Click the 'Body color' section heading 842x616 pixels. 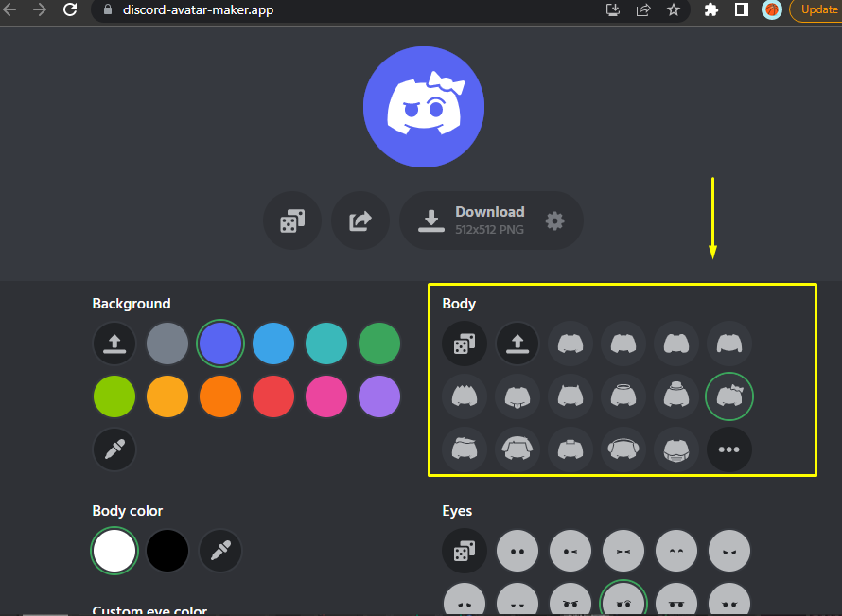[x=128, y=511]
